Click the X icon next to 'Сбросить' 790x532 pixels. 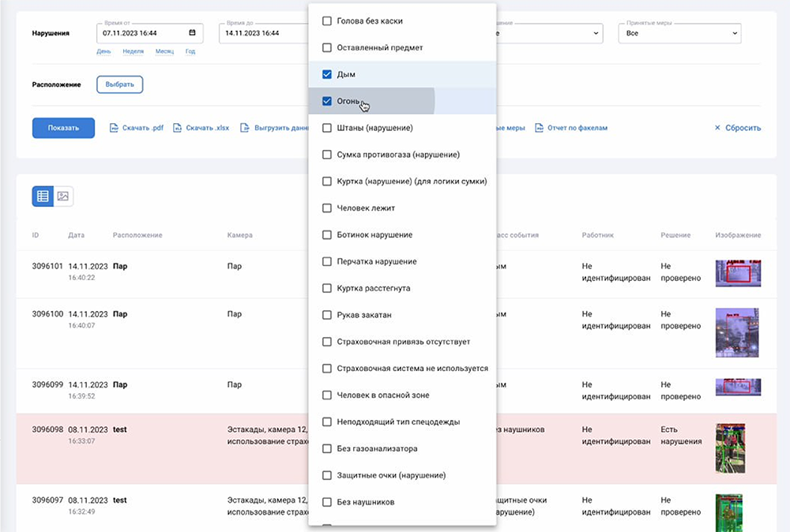717,127
